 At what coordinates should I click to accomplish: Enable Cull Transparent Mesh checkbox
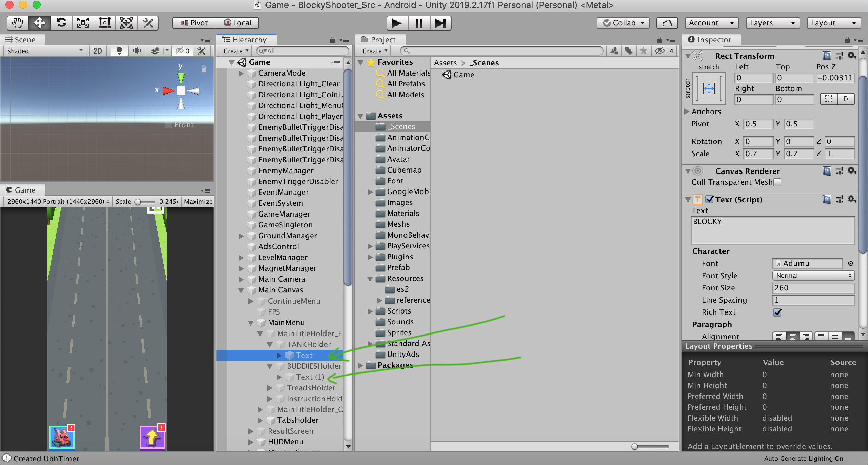[777, 182]
